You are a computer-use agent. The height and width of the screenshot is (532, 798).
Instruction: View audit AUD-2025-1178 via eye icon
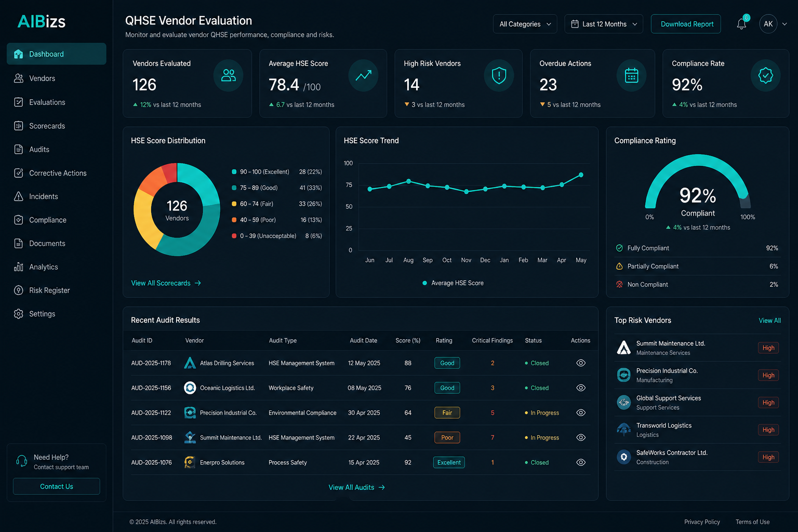point(581,363)
